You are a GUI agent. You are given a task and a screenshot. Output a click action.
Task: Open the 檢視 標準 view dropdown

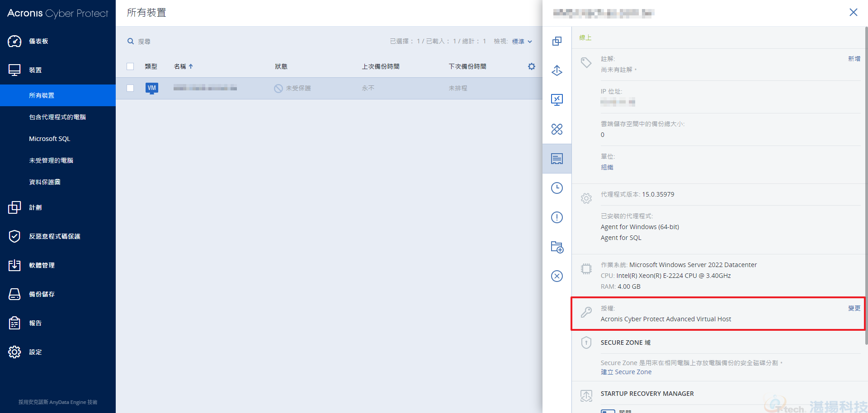click(522, 41)
